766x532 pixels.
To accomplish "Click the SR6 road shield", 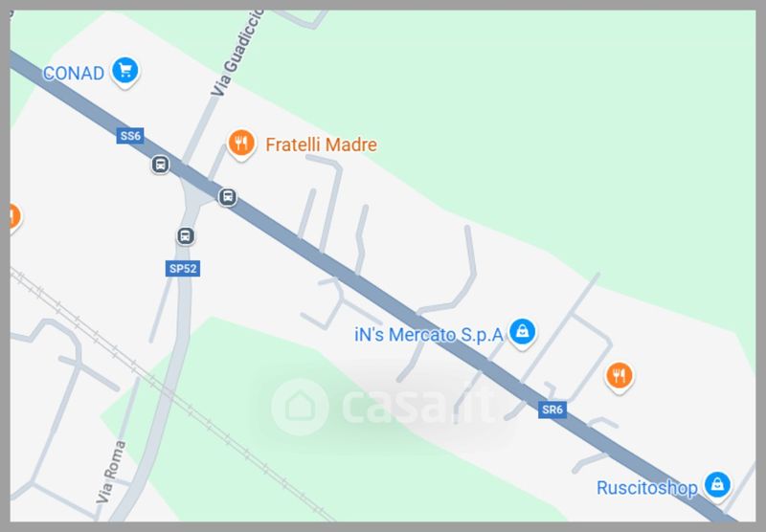I will (552, 410).
